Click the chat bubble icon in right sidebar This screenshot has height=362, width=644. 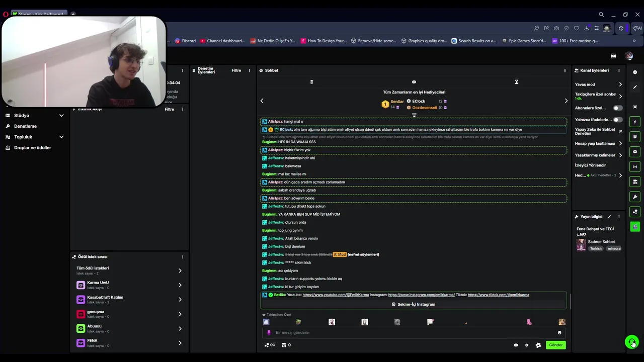[x=635, y=152]
